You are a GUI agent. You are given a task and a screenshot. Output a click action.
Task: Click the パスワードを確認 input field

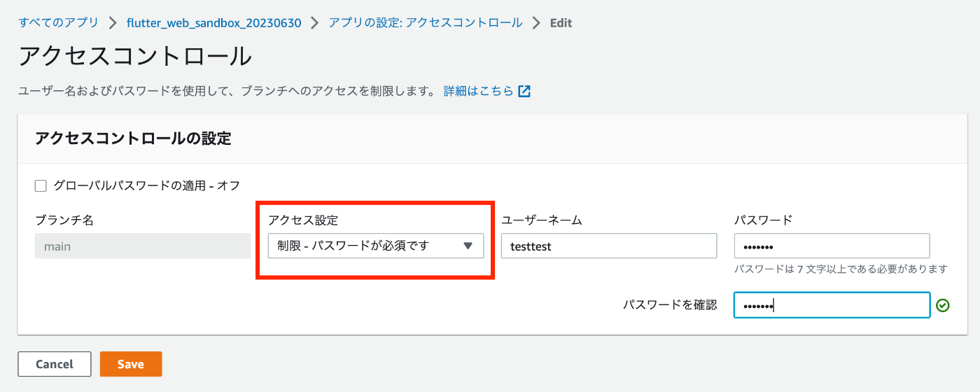tap(832, 305)
